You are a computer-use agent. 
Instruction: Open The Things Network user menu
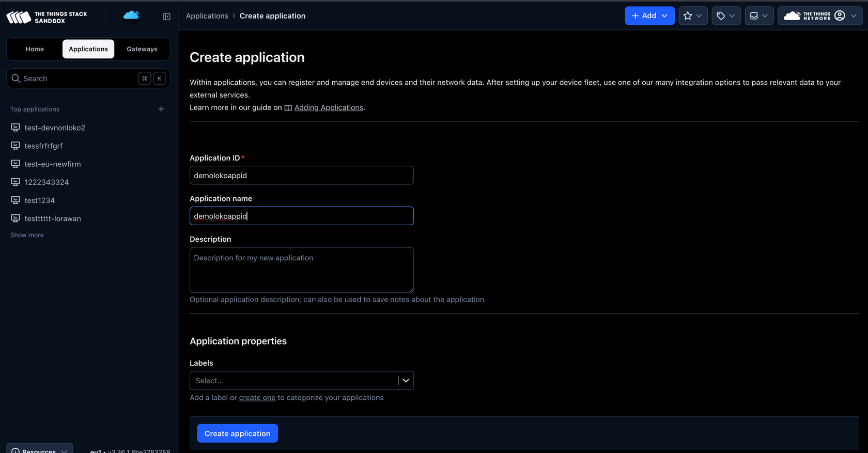tap(820, 15)
